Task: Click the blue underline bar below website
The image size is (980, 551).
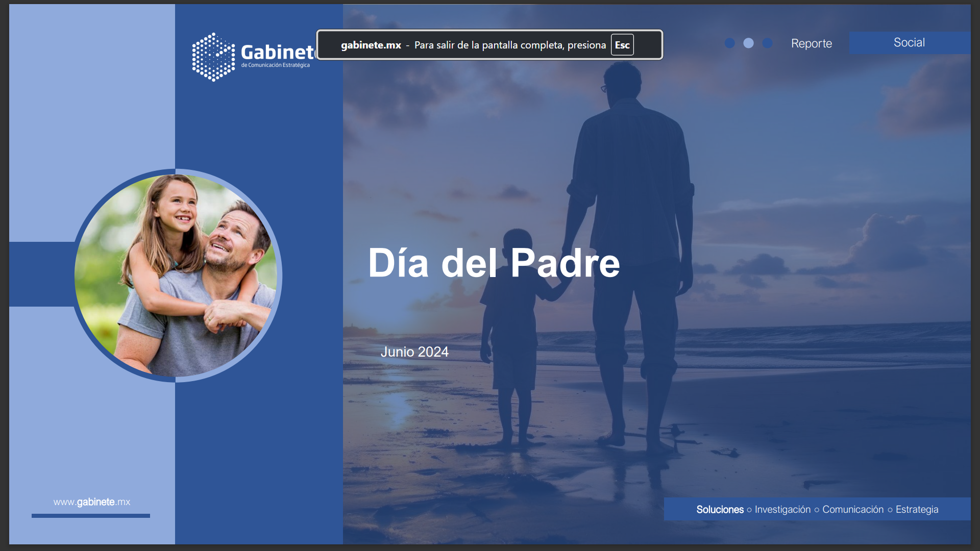Action: pyautogui.click(x=91, y=516)
